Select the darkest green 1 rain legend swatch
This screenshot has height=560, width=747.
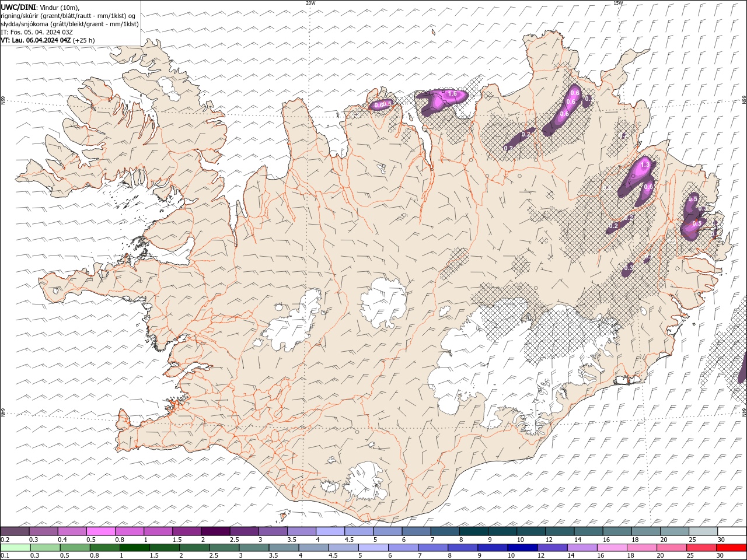point(135,548)
